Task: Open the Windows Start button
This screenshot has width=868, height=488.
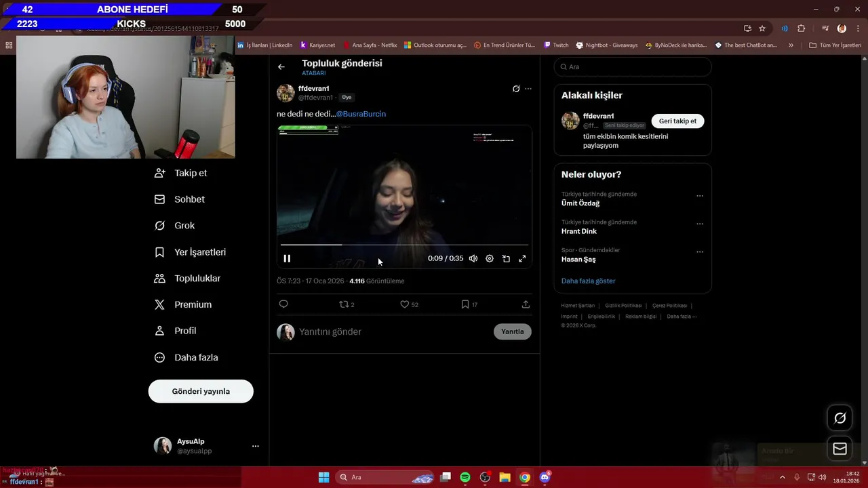Action: coord(323,477)
